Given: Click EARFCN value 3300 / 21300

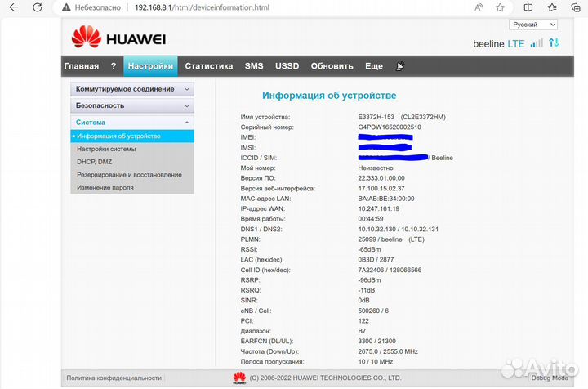Looking at the screenshot, I should point(376,342).
